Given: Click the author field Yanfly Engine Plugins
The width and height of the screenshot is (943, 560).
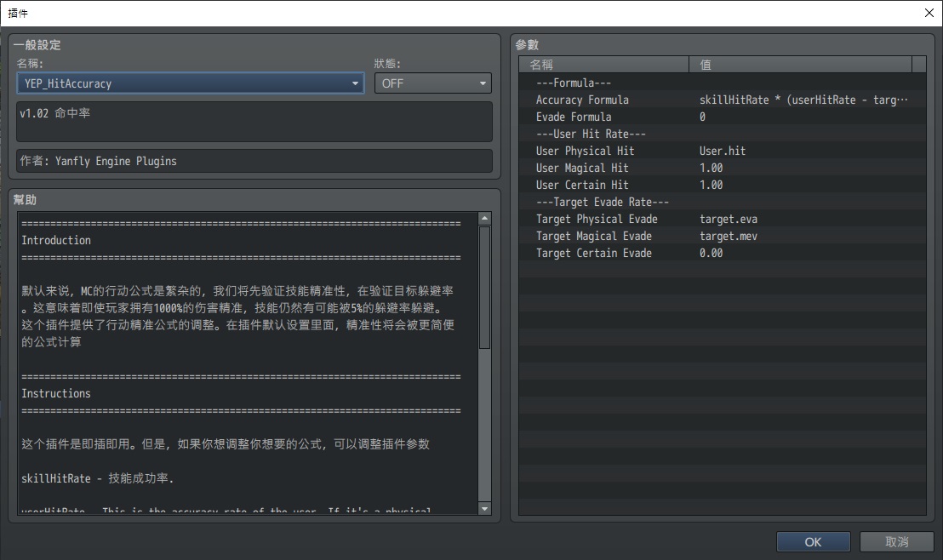Looking at the screenshot, I should [x=254, y=161].
